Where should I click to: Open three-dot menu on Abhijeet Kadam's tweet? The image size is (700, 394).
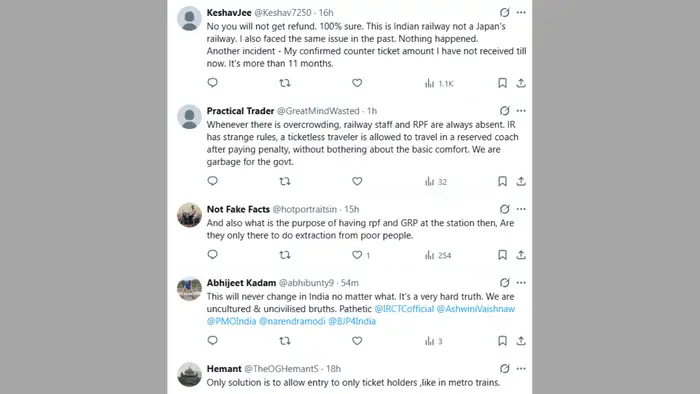[521, 282]
